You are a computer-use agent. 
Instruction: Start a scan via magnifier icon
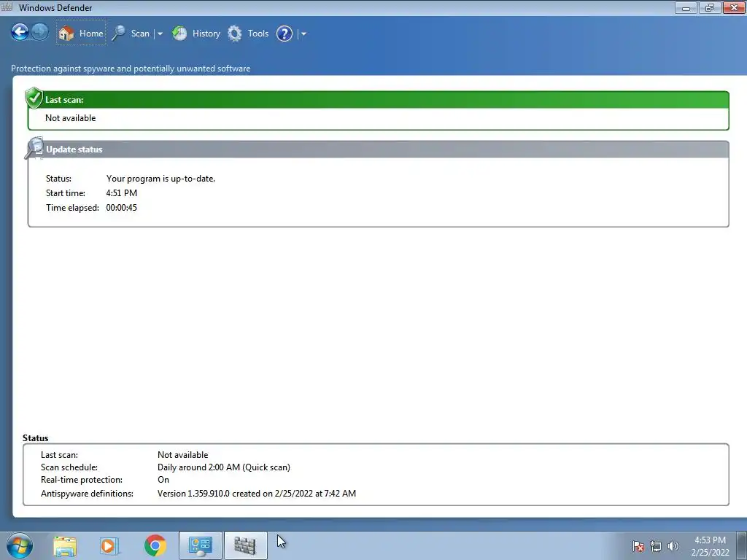[x=119, y=34]
